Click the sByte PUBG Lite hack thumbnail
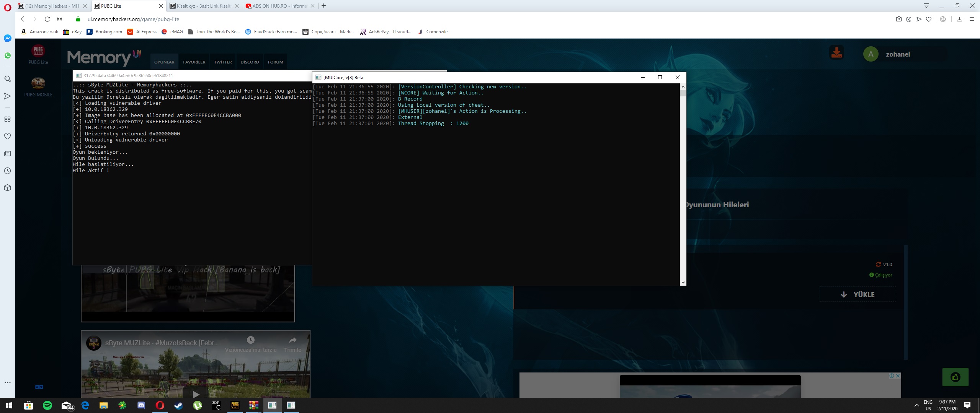This screenshot has height=413, width=980. pos(188,293)
